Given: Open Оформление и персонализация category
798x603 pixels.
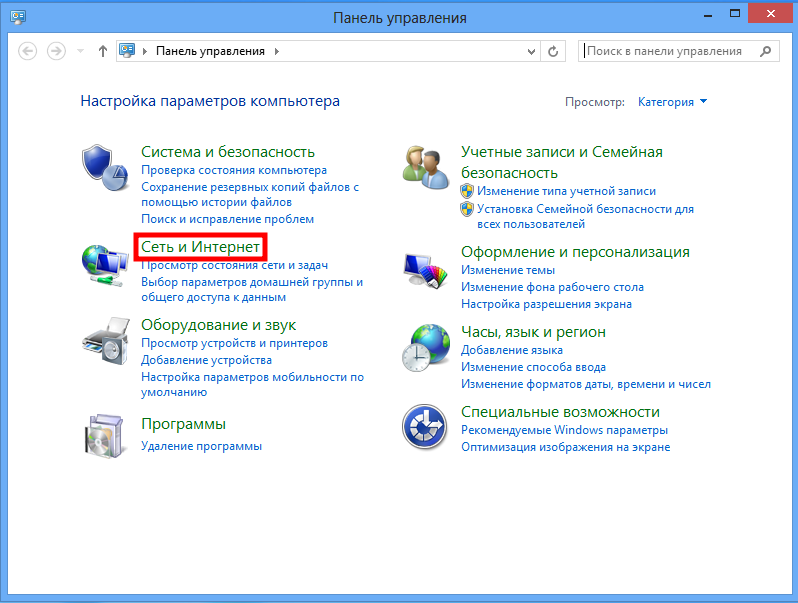Looking at the screenshot, I should click(x=575, y=252).
